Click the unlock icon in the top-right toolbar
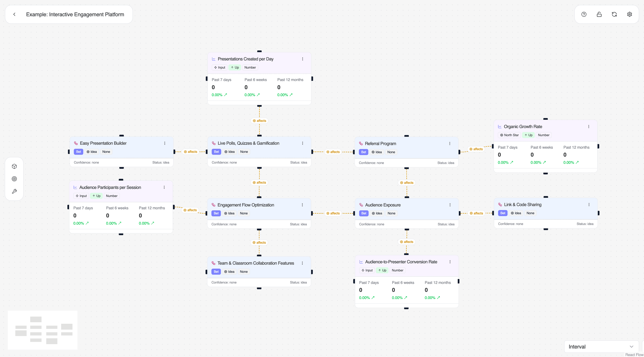644x357 pixels. click(599, 14)
